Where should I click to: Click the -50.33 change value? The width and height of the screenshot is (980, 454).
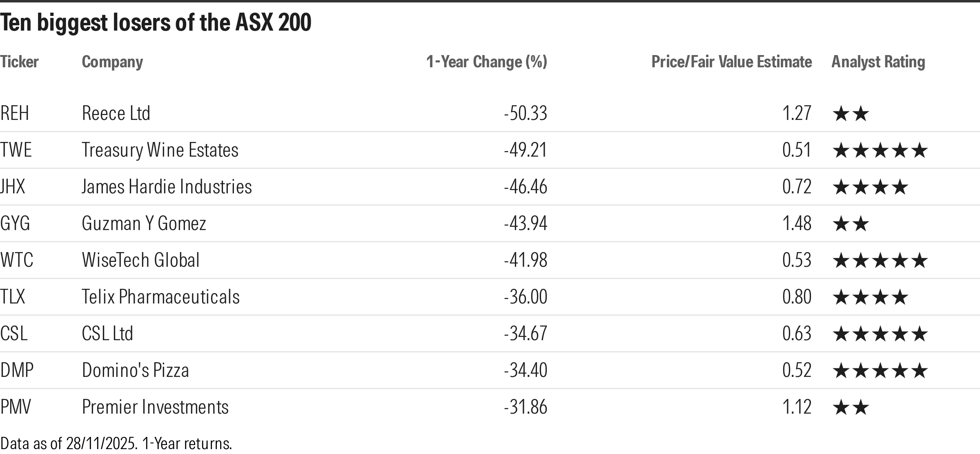pos(525,113)
